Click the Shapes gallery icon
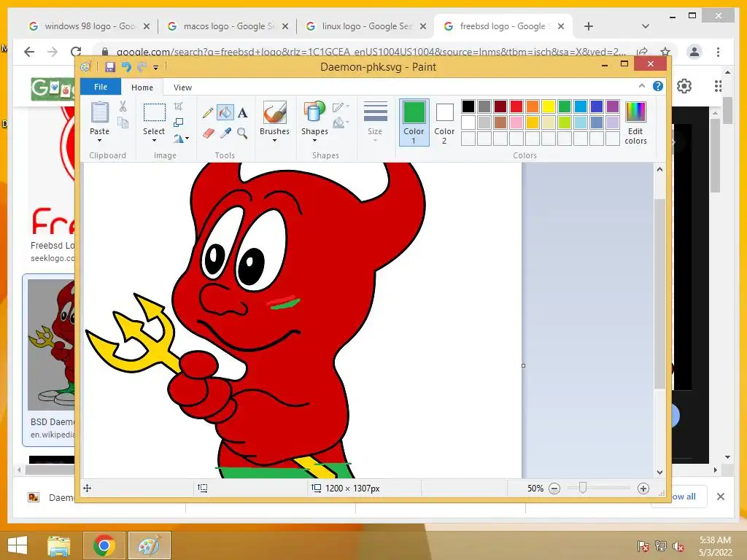 click(x=314, y=113)
